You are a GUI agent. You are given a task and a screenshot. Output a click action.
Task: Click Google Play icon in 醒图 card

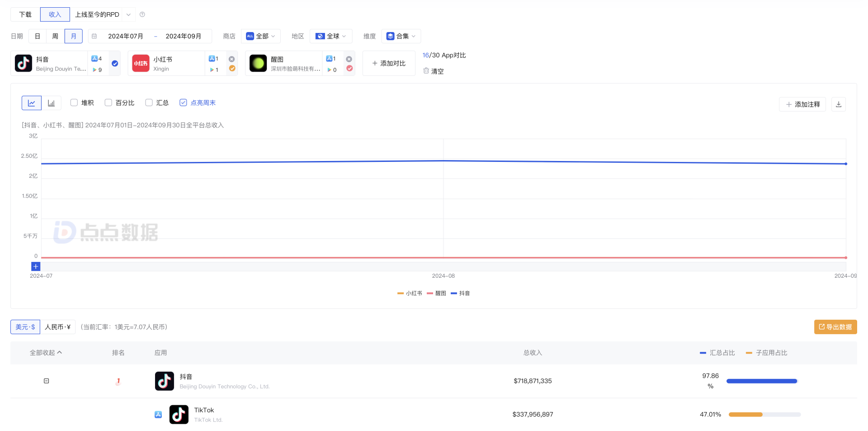click(329, 70)
